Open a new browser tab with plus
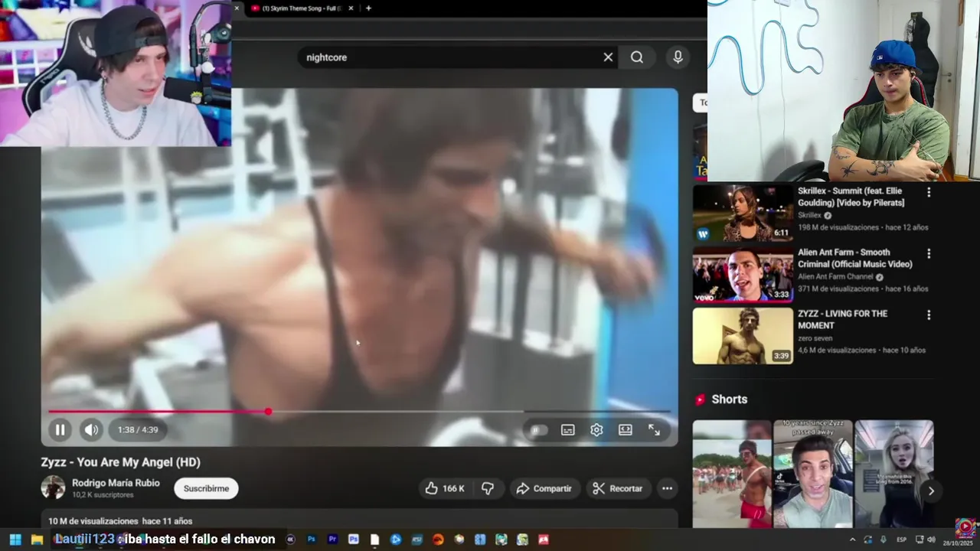 (x=368, y=8)
